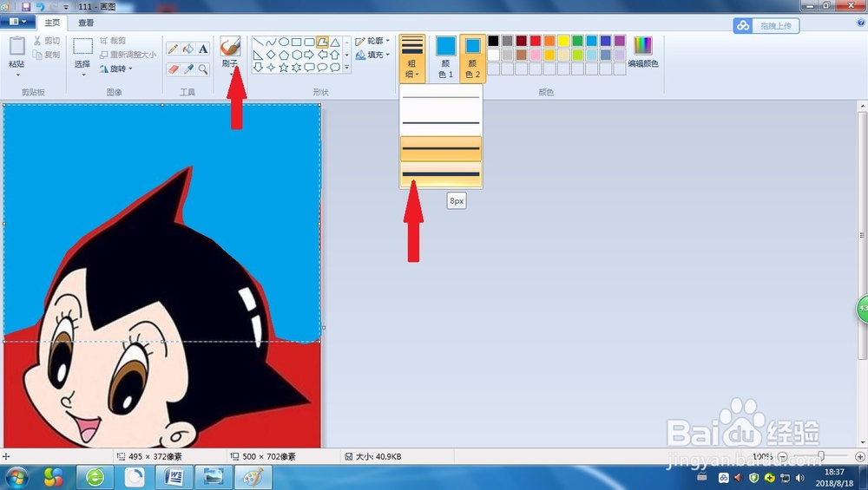This screenshot has width=868, height=490.
Task: Click the Cut (剪切) command
Action: [x=47, y=41]
